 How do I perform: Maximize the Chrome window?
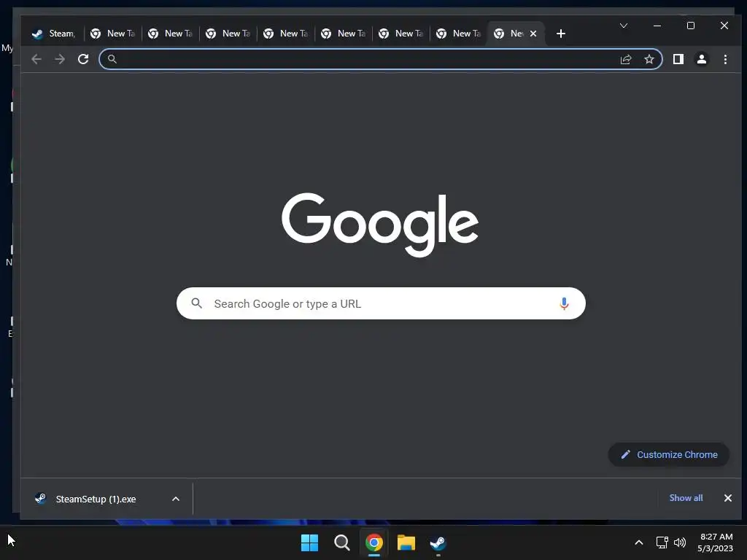pos(690,26)
